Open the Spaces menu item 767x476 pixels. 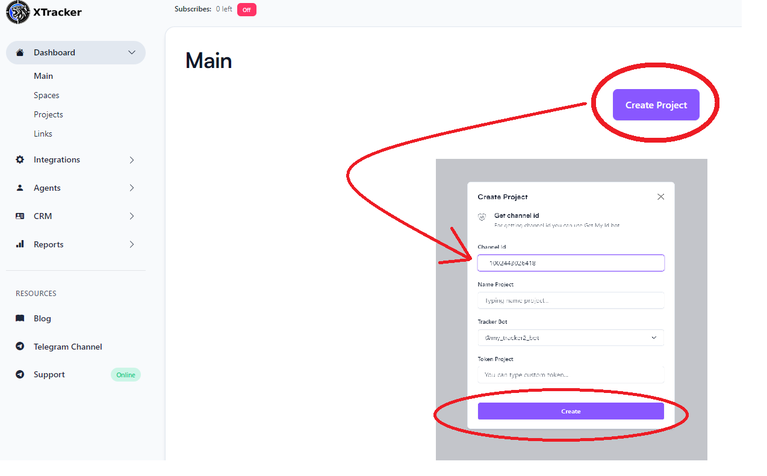click(46, 96)
